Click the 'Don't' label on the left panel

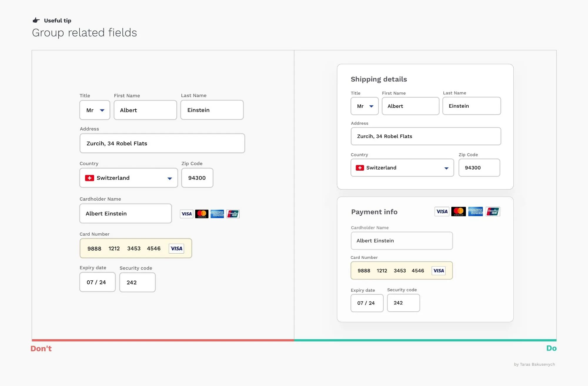41,348
